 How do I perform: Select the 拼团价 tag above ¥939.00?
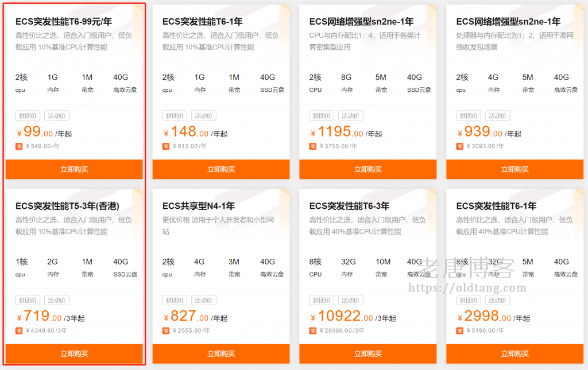tap(469, 116)
